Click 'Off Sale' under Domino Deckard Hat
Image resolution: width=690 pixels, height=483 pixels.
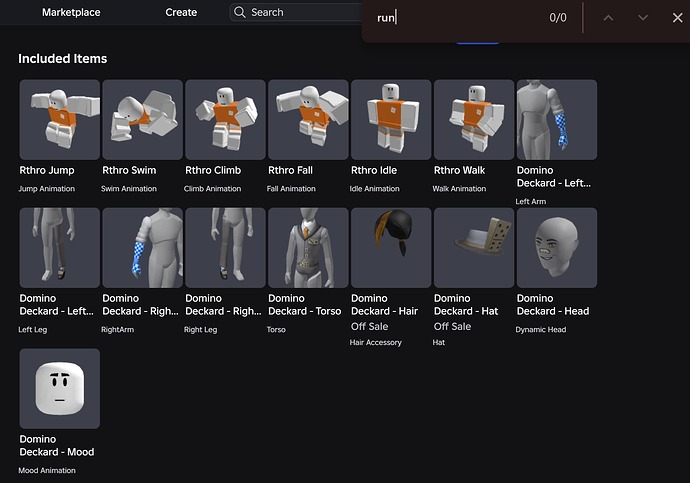pyautogui.click(x=452, y=326)
